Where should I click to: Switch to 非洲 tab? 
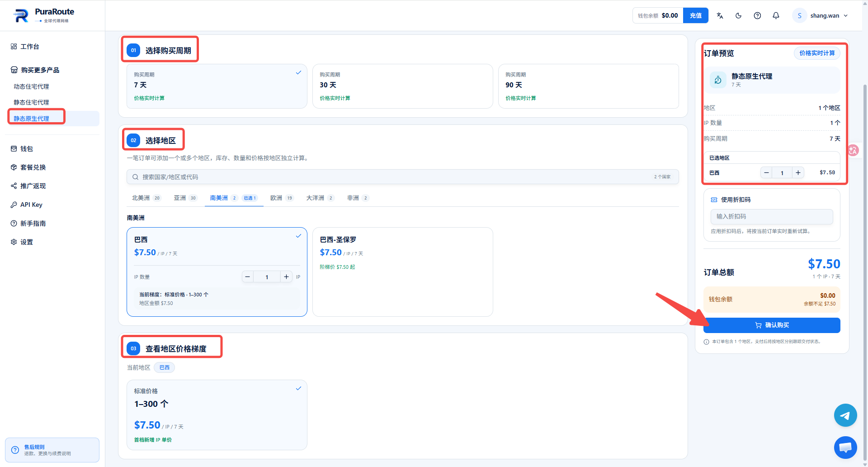pyautogui.click(x=358, y=198)
